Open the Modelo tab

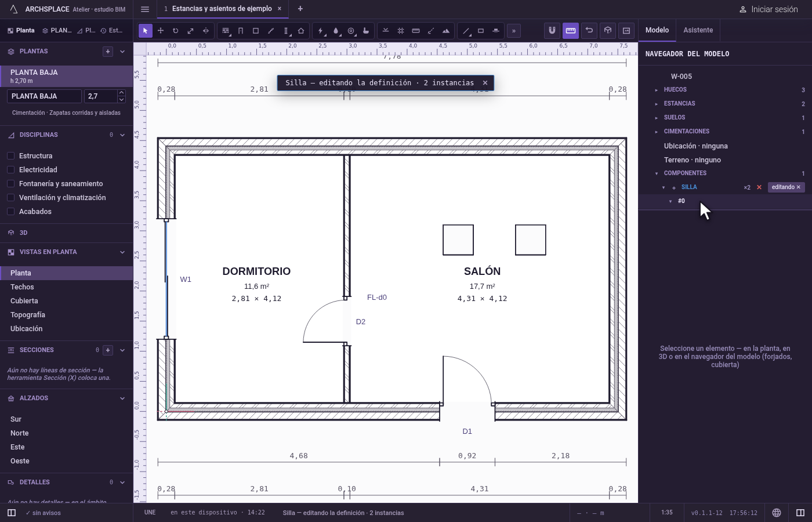pos(657,30)
